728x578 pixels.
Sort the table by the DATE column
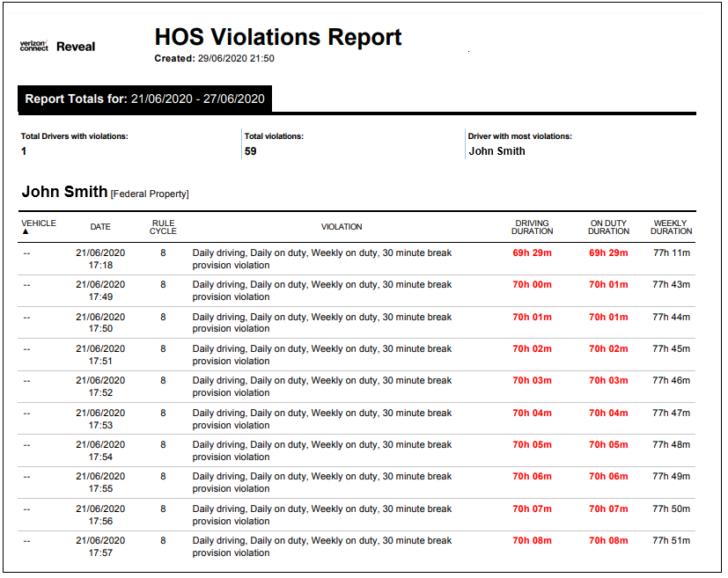(99, 226)
